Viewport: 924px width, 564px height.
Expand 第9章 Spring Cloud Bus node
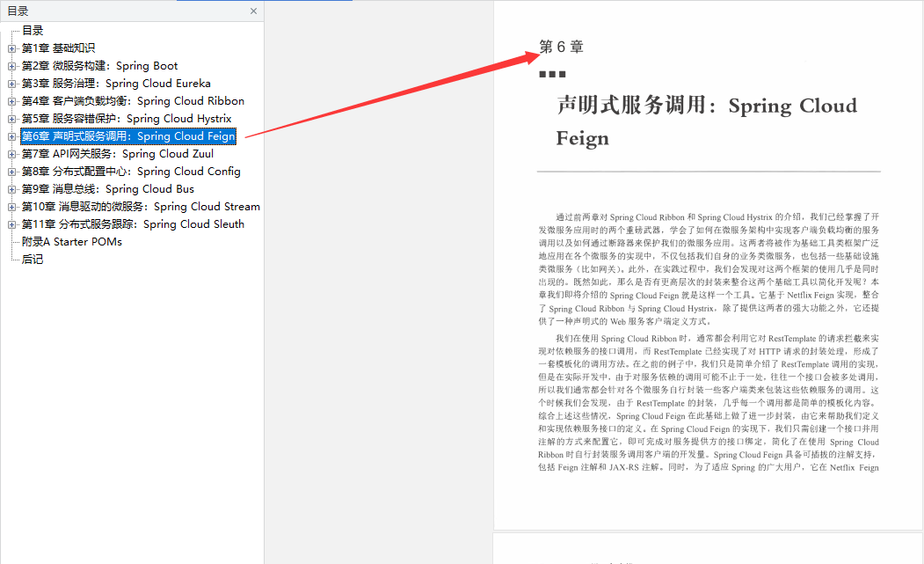click(x=11, y=189)
